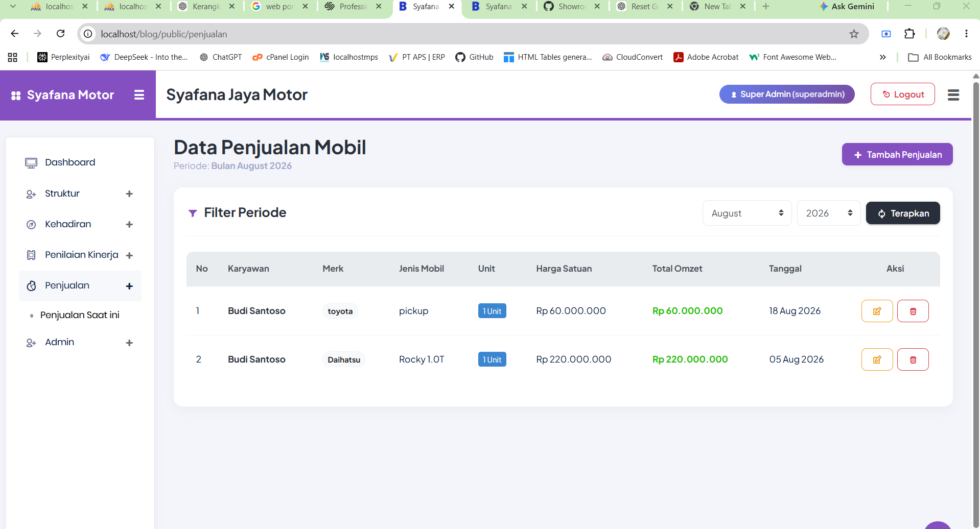Open the All Bookmarks folder
The height and width of the screenshot is (529, 980).
[940, 57]
